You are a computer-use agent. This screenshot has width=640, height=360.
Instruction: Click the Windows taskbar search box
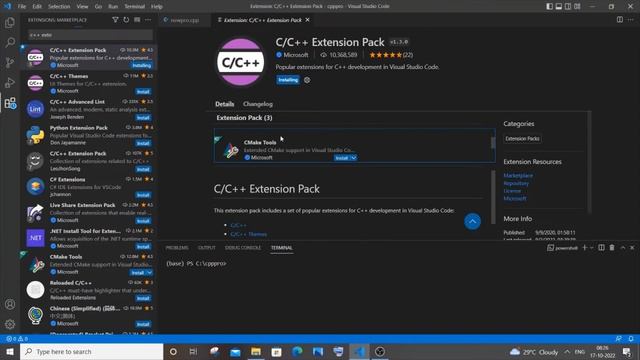pos(91,351)
